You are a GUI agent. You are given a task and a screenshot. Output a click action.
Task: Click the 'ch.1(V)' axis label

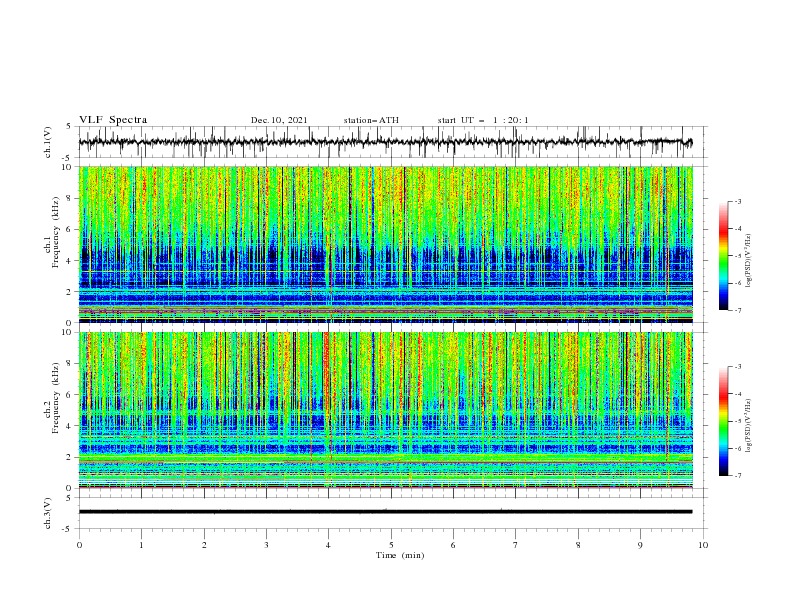coord(48,142)
